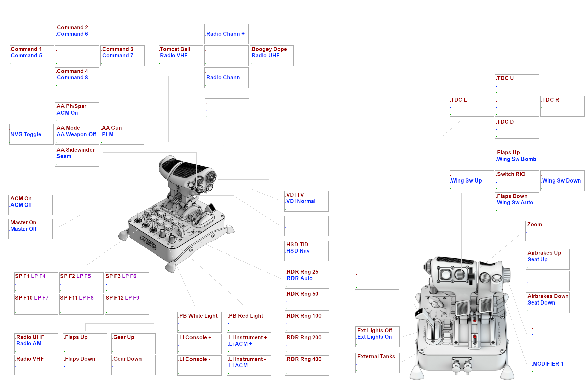Select the SP F1 LP F4 box
Image resolution: width=588 pixels, height=388 pixels.
(x=36, y=283)
